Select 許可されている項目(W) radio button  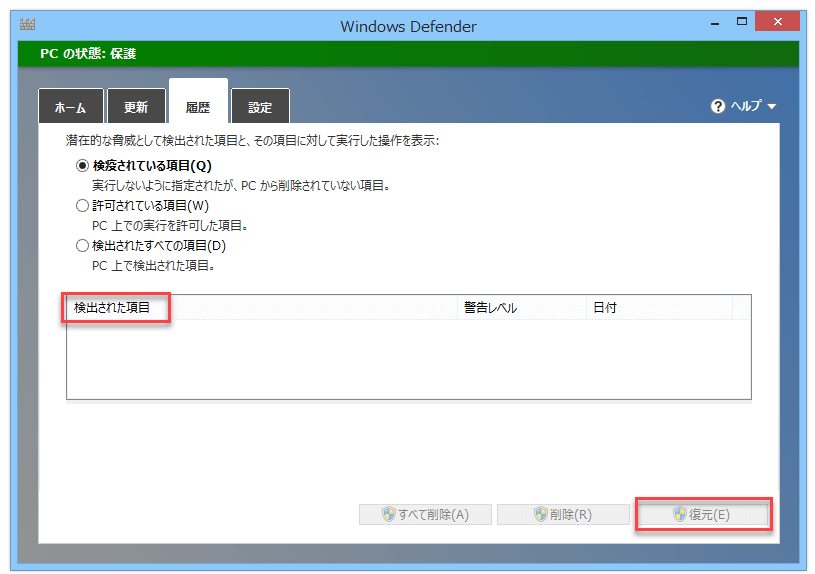click(x=82, y=205)
